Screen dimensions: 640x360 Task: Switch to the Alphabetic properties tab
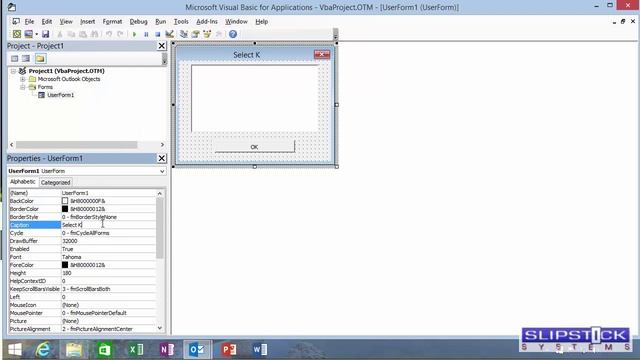(23, 182)
